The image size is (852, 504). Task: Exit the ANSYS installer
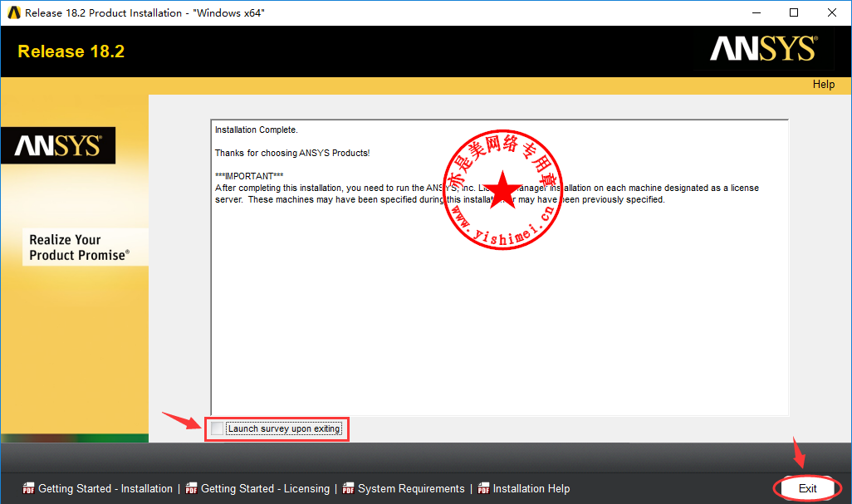807,488
